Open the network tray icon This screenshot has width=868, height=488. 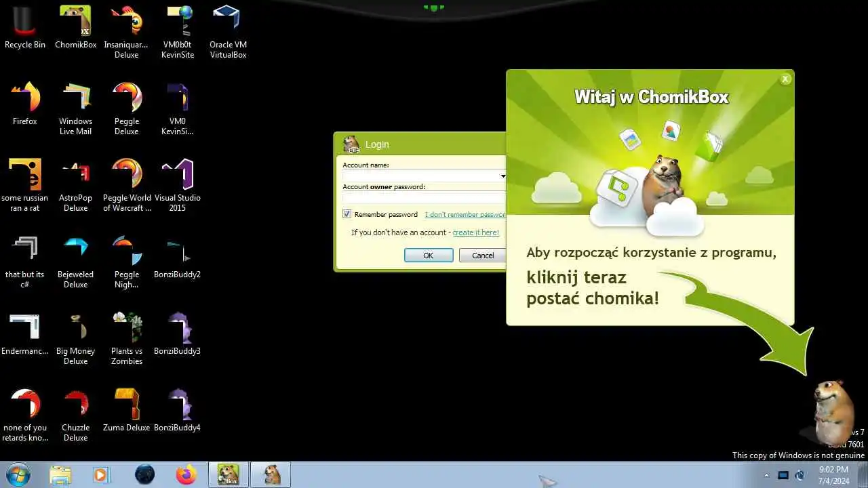click(x=783, y=475)
